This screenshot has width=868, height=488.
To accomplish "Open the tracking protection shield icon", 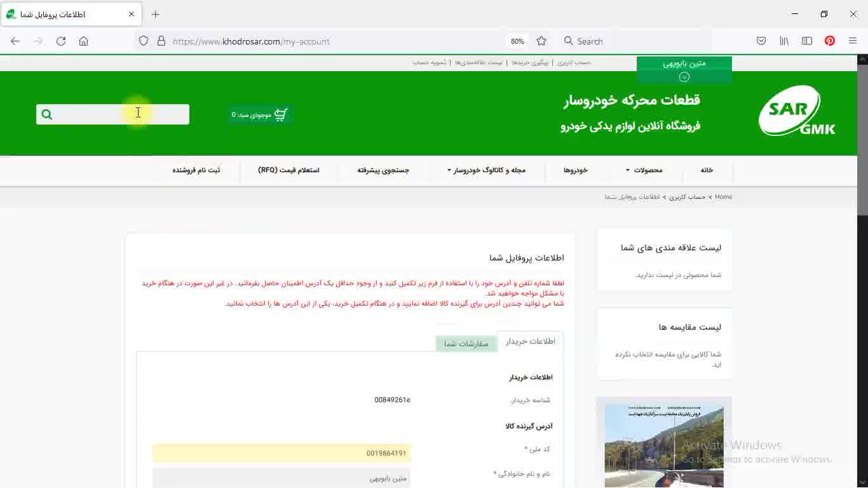I will point(144,41).
